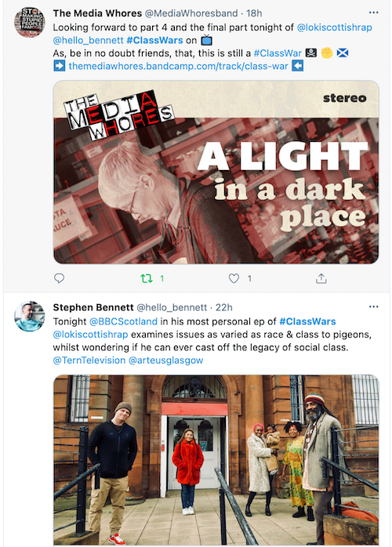Visit @arteusglasgow mention link
392x547 pixels.
point(165,360)
